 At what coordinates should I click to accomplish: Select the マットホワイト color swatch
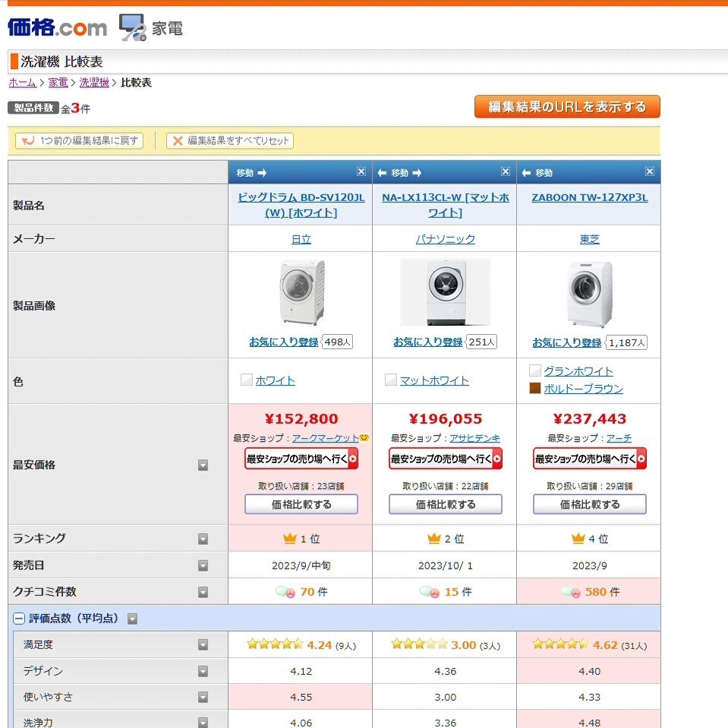(x=391, y=380)
